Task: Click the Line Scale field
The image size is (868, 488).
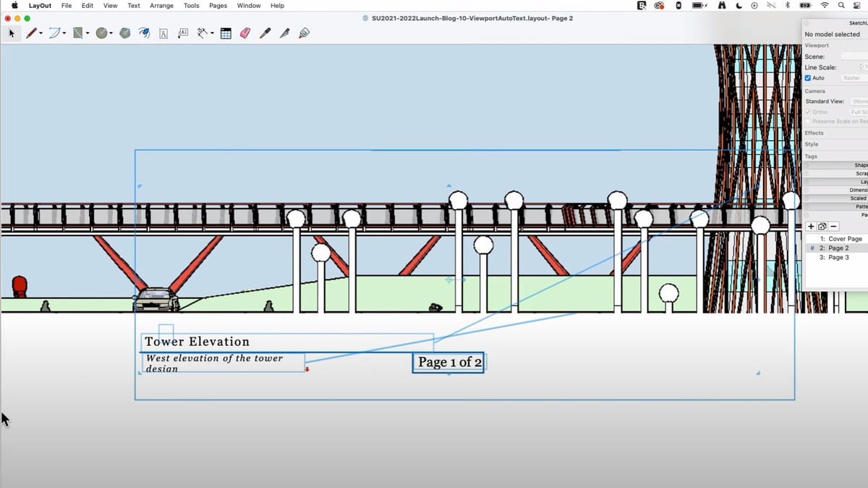Action: [x=862, y=67]
